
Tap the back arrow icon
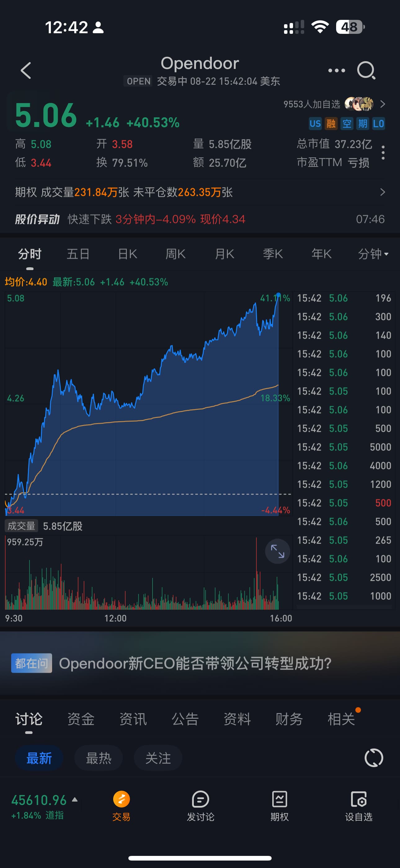[x=26, y=70]
